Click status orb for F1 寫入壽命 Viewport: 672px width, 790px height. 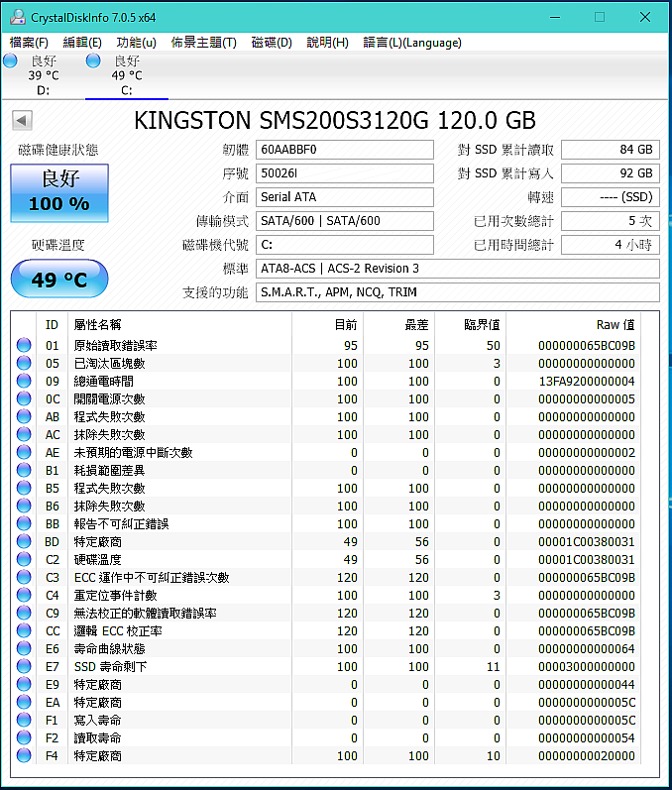tap(24, 720)
